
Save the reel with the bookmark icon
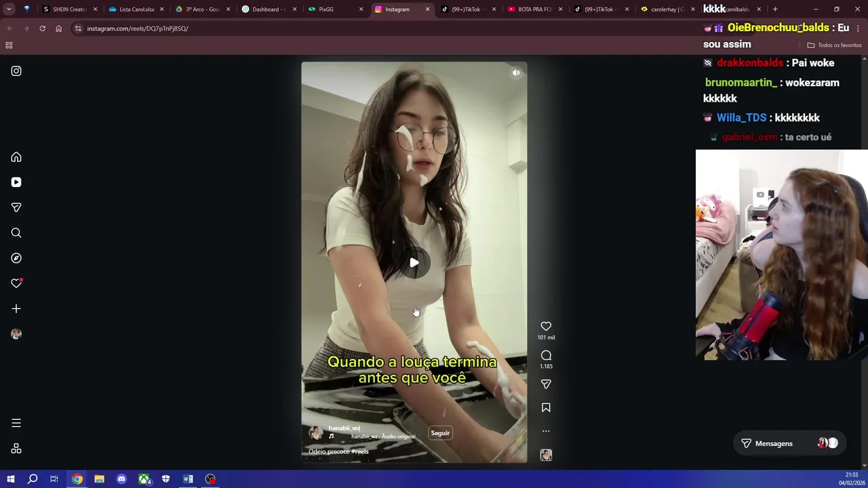click(546, 407)
